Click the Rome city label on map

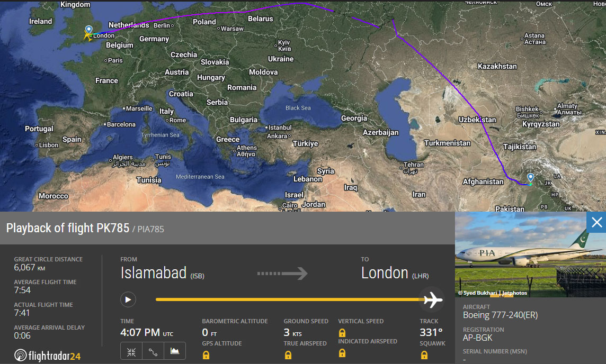[x=177, y=121]
